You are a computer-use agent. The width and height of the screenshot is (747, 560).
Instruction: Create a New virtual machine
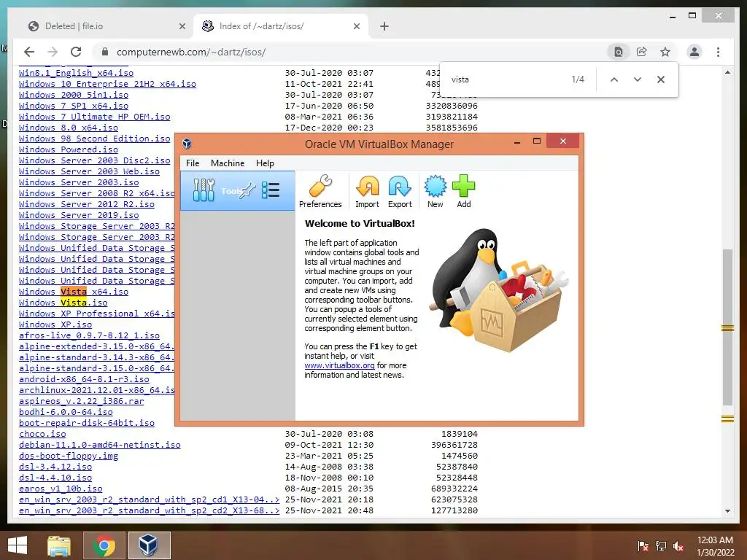435,192
